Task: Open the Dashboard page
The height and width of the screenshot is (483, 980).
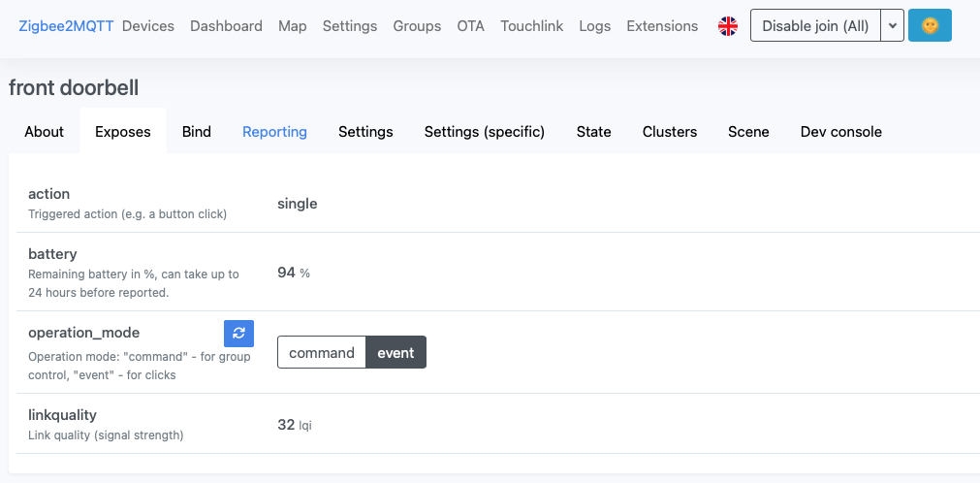Action: [226, 26]
